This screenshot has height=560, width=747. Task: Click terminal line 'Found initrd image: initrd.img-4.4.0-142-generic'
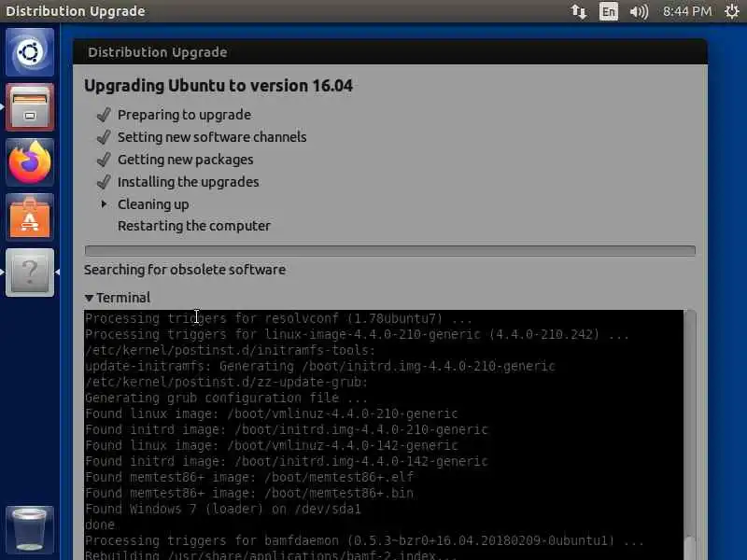287,461
